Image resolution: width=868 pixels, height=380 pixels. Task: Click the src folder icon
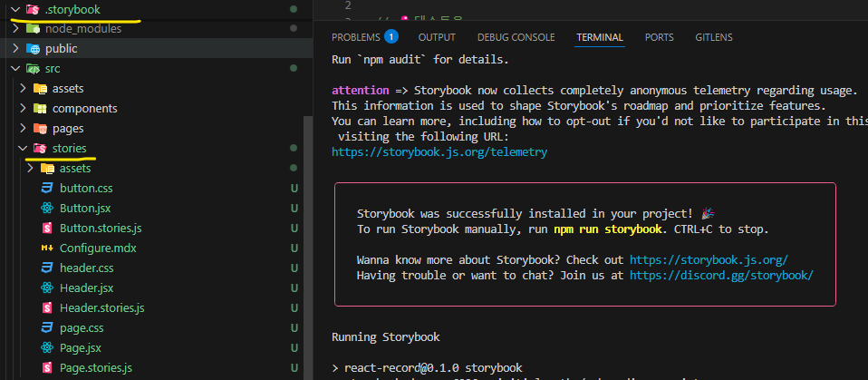[33, 69]
